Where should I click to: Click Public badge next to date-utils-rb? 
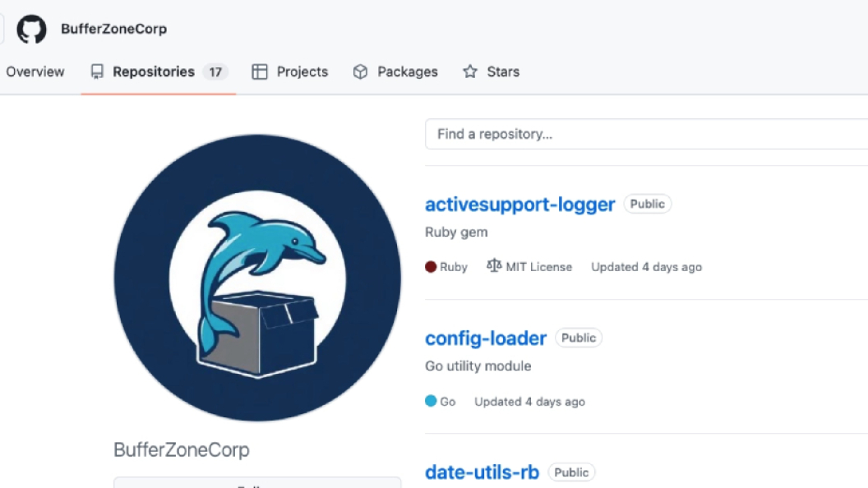tap(571, 472)
